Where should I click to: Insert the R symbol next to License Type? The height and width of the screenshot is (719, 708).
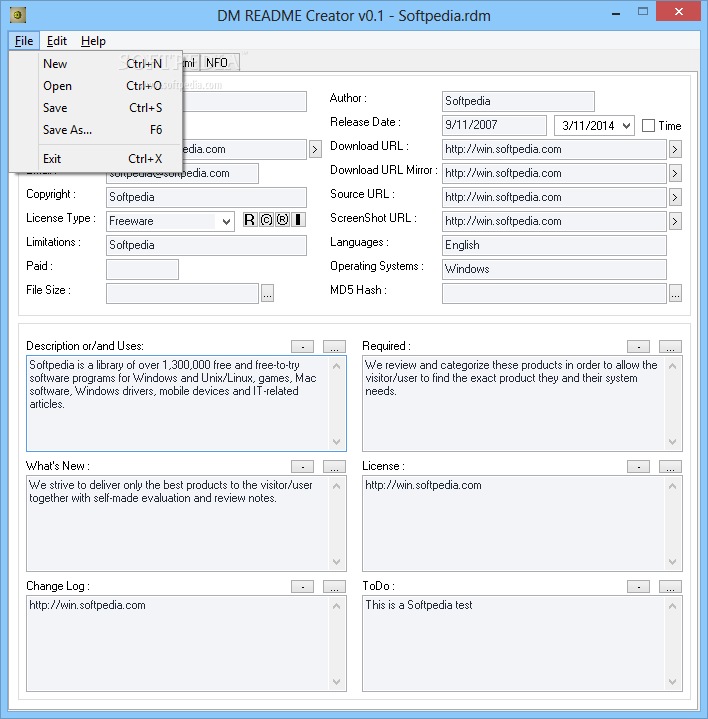[249, 220]
